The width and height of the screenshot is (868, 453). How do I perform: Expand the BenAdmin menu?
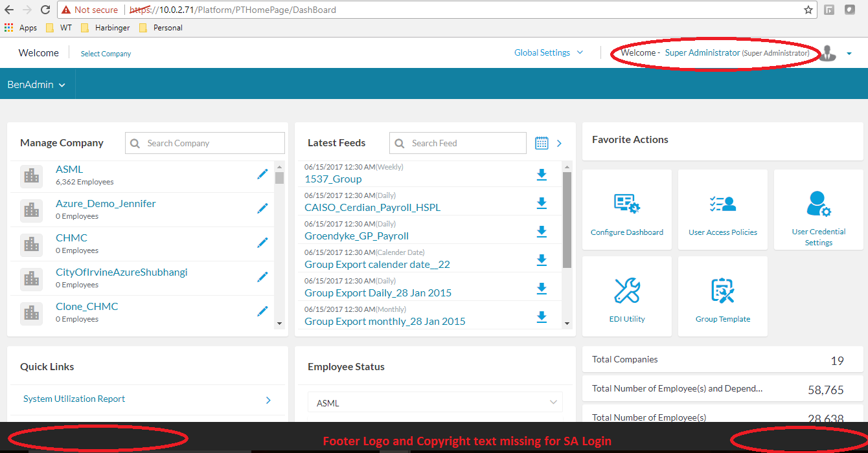[x=37, y=85]
